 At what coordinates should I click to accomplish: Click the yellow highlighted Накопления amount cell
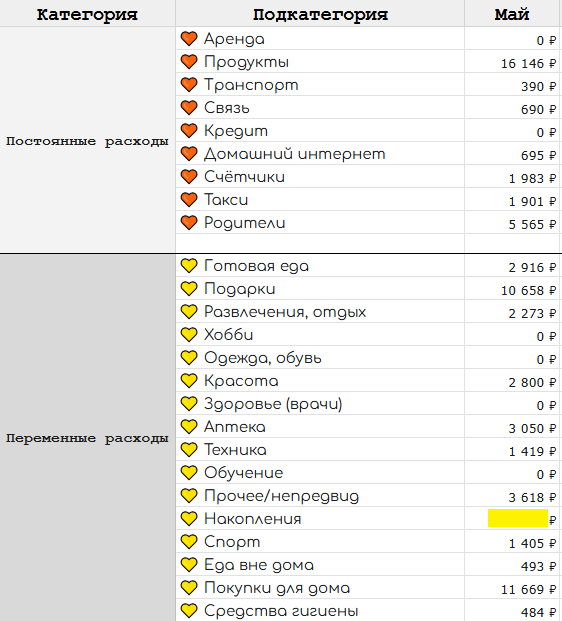point(518,518)
